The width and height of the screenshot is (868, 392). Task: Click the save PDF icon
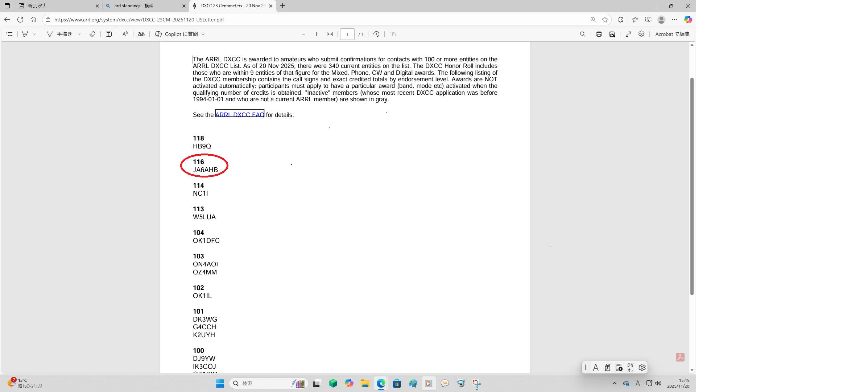tap(612, 34)
